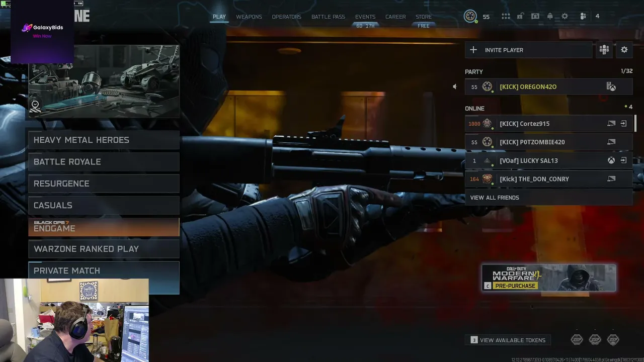Click the ONLINE section heading
Image resolution: width=644 pixels, height=362 pixels.
click(x=474, y=109)
